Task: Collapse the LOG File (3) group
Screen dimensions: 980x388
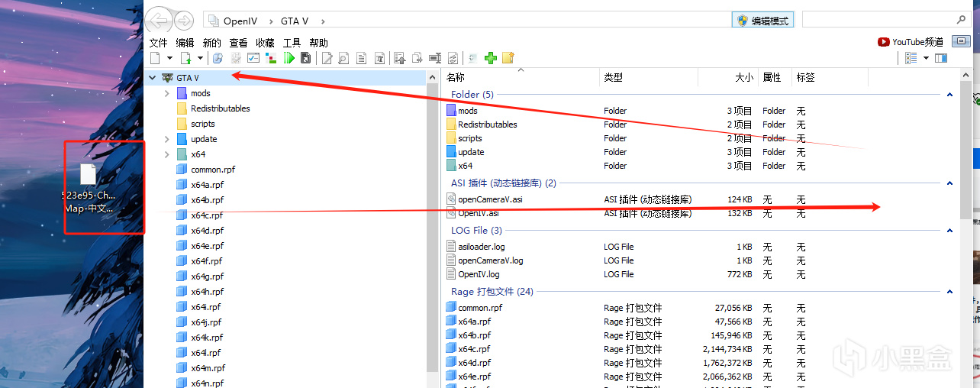Action: click(949, 231)
